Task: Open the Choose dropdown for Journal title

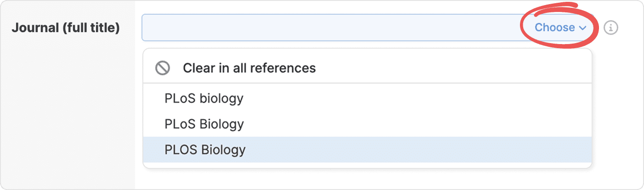Action: pyautogui.click(x=560, y=28)
